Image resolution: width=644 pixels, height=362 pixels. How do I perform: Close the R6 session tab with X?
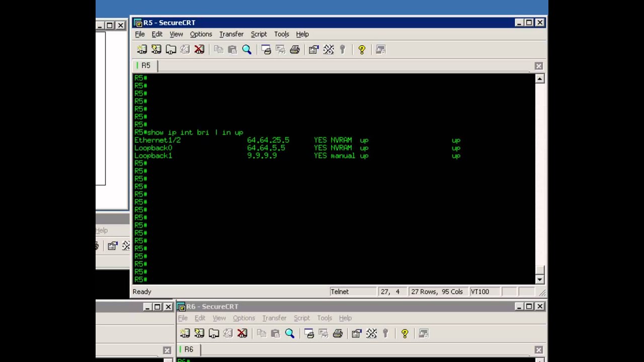coord(539,350)
